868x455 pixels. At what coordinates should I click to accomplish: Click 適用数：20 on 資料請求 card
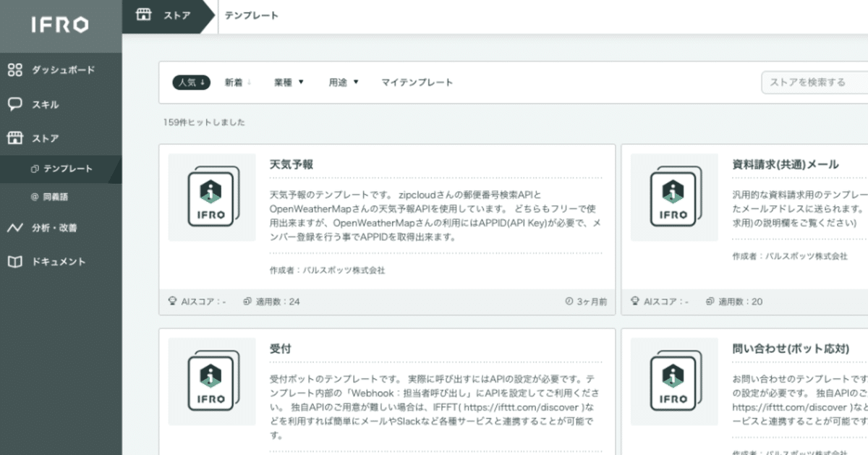click(x=741, y=302)
